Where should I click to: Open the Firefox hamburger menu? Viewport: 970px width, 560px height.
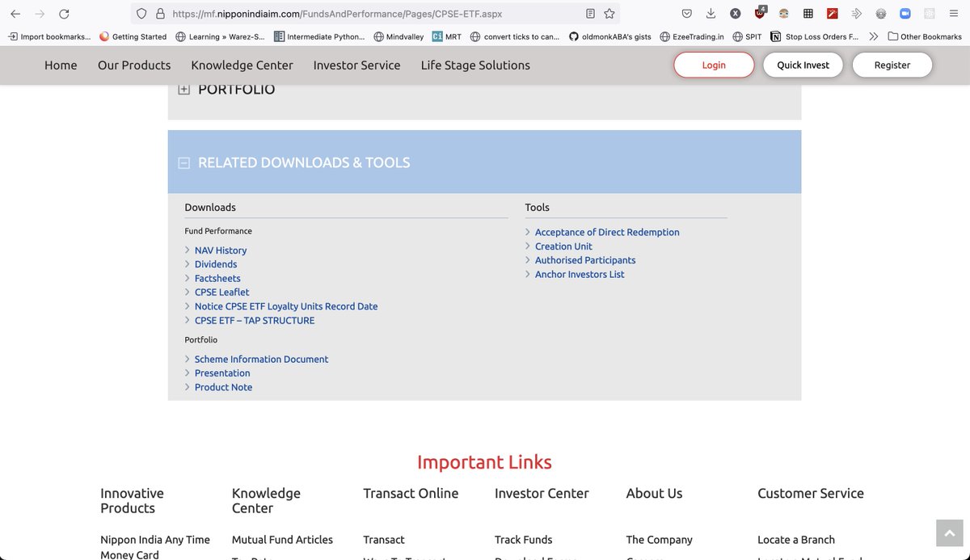pyautogui.click(x=954, y=14)
